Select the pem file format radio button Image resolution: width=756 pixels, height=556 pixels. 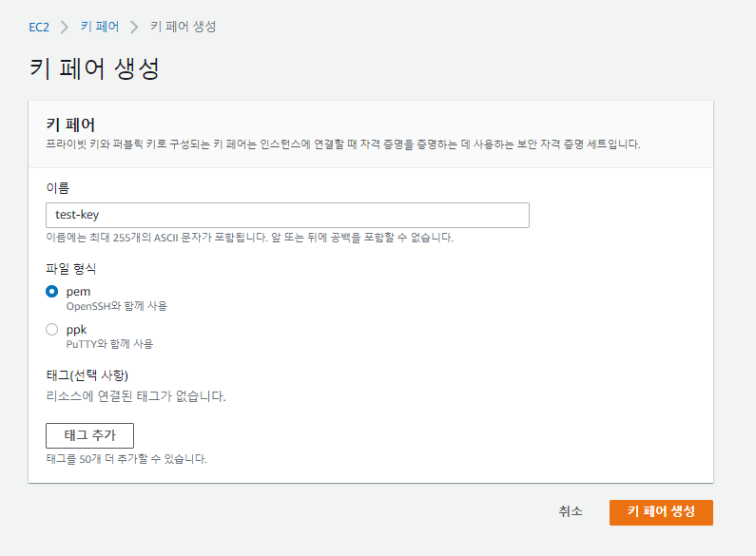52,292
